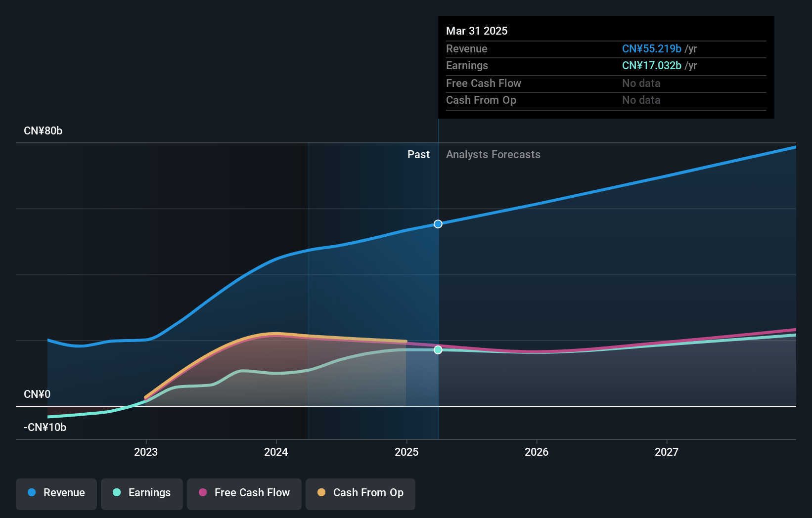The image size is (812, 518).
Task: Click the Earnings tooltip row label
Action: [467, 66]
